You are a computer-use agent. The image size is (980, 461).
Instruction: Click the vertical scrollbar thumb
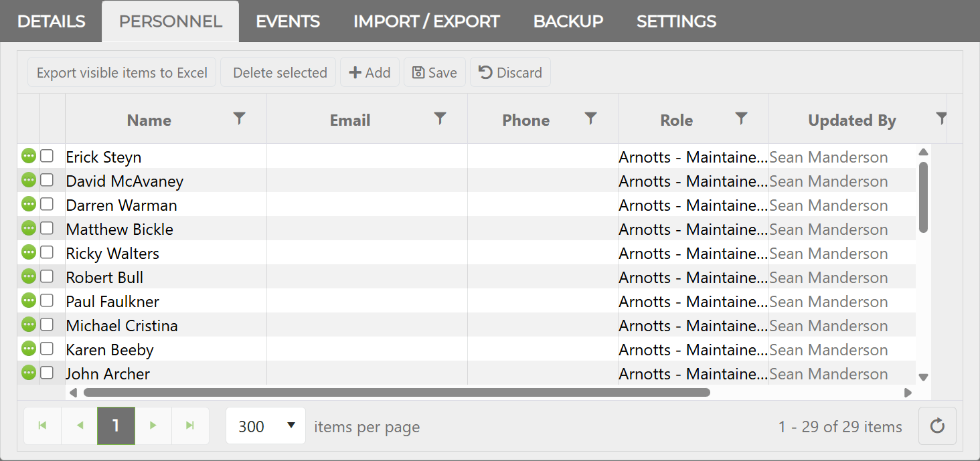coord(923,197)
